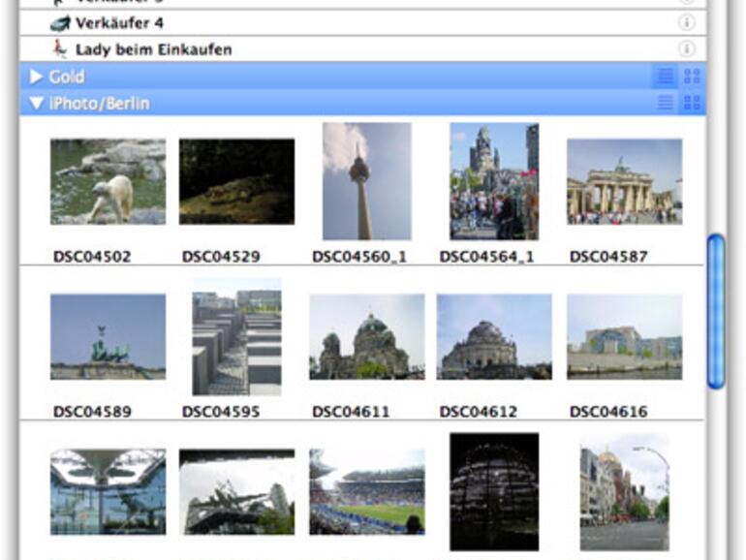The width and height of the screenshot is (746, 560).
Task: Click the DSC04587 file name label
Action: click(609, 257)
